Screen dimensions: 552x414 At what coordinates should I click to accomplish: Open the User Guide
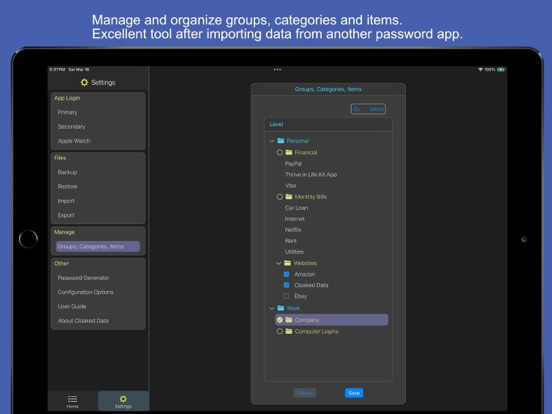(72, 306)
